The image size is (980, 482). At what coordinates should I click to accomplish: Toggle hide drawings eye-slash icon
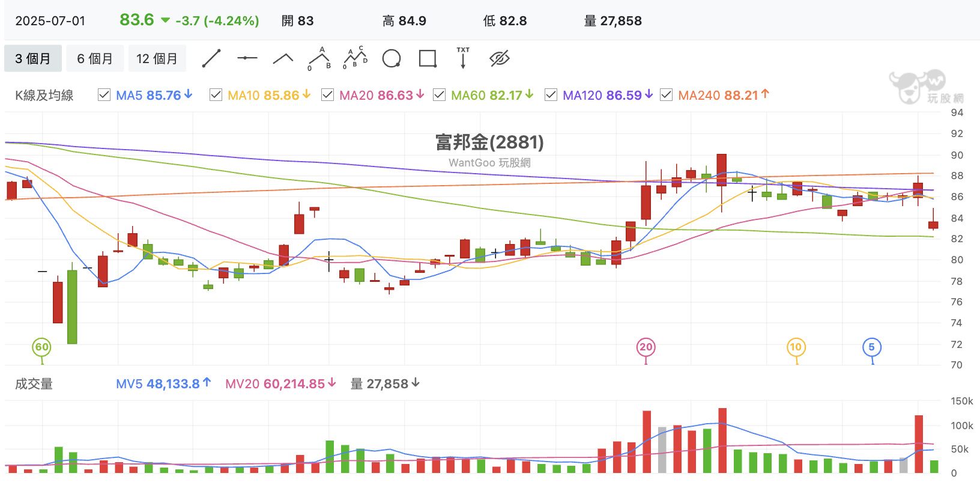[499, 58]
